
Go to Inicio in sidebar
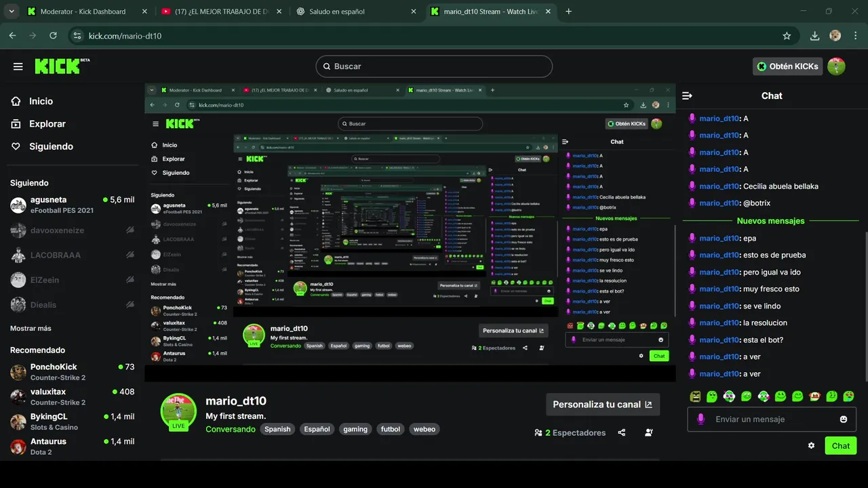tap(41, 101)
